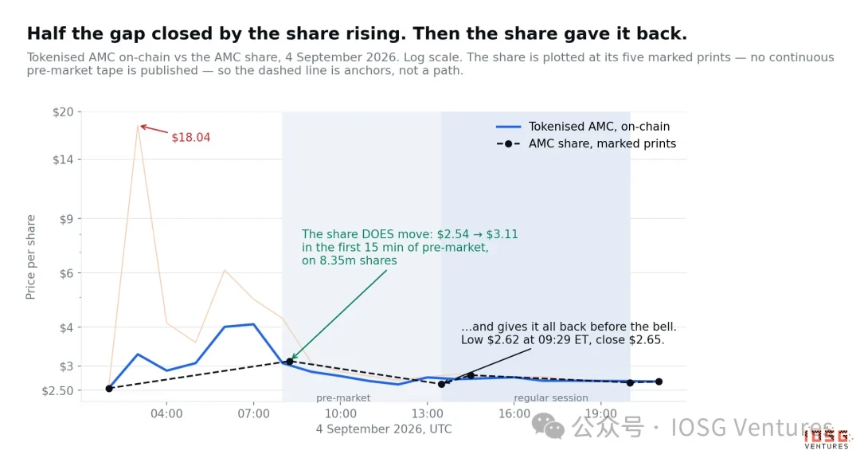
Task: Click the blue Tokenised AMC legend line
Action: [x=508, y=127]
